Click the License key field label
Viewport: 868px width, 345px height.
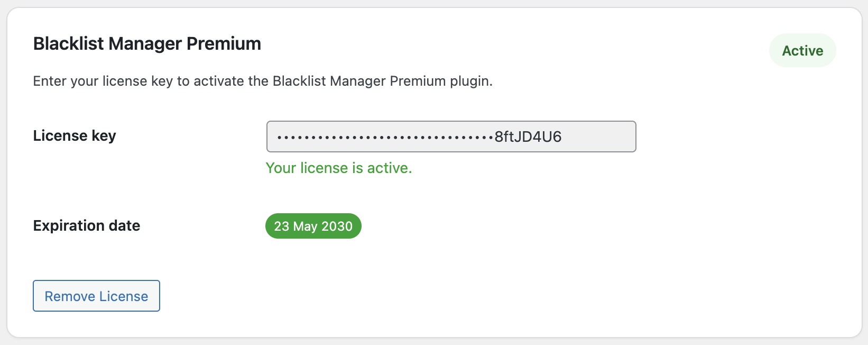pyautogui.click(x=75, y=136)
